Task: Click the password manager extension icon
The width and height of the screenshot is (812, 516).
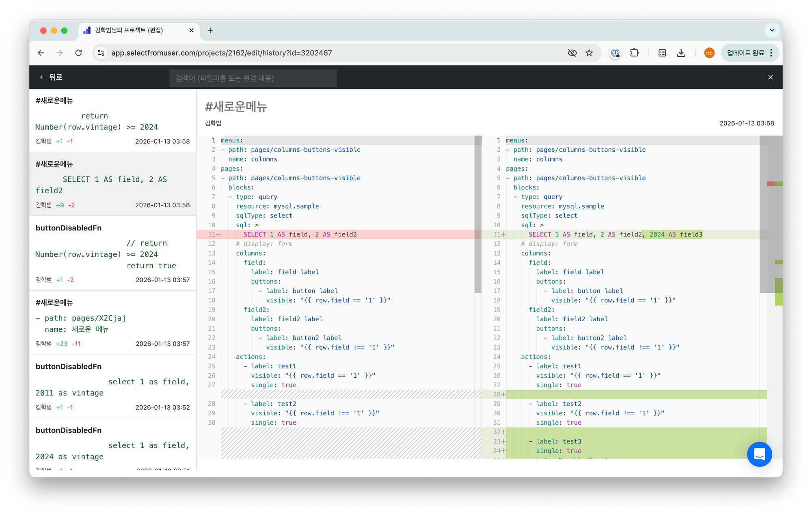Action: [x=615, y=53]
